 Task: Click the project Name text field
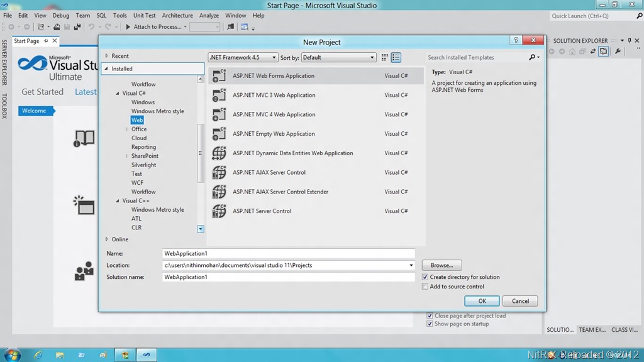(x=288, y=254)
